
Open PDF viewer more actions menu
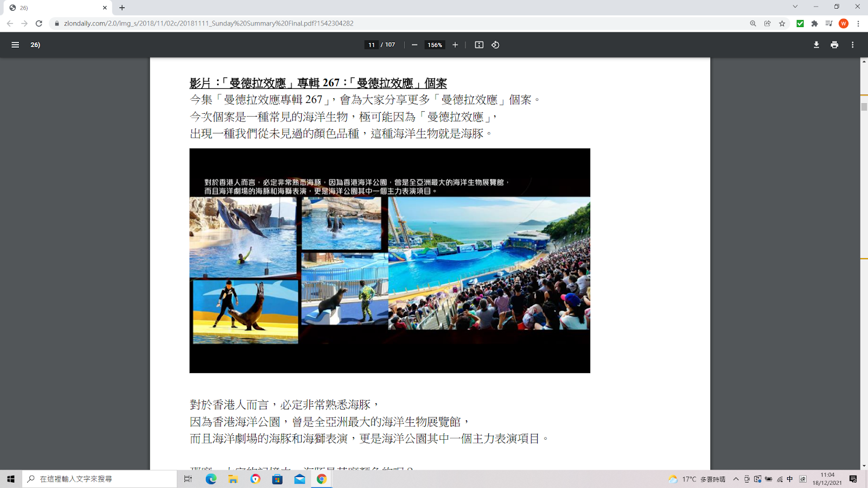pos(853,45)
